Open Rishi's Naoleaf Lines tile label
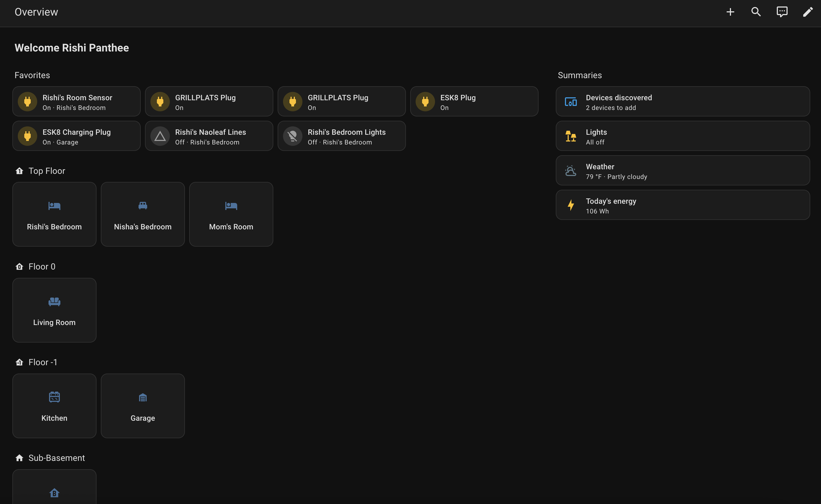The height and width of the screenshot is (504, 821). [211, 132]
